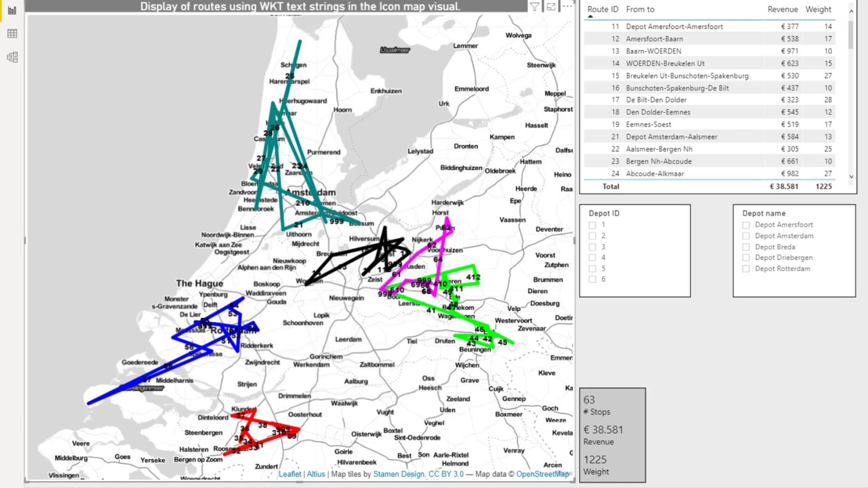868x488 pixels.
Task: Open the Leaflet attribution link
Action: (x=290, y=474)
